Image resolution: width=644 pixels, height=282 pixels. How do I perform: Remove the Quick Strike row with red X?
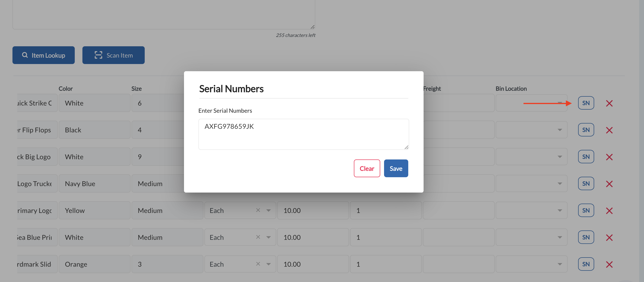tap(609, 103)
